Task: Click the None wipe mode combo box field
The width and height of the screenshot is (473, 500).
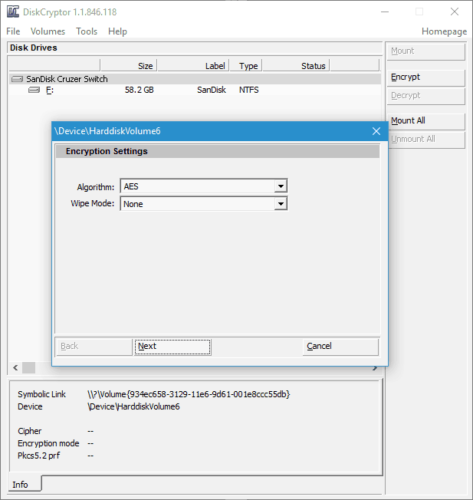Action: [203, 204]
